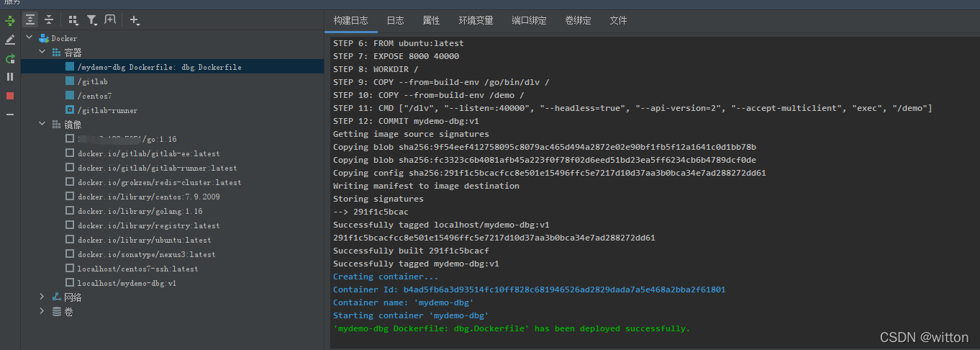This screenshot has width=980, height=350.
Task: Collapse the Docker root node
Action: click(29, 38)
